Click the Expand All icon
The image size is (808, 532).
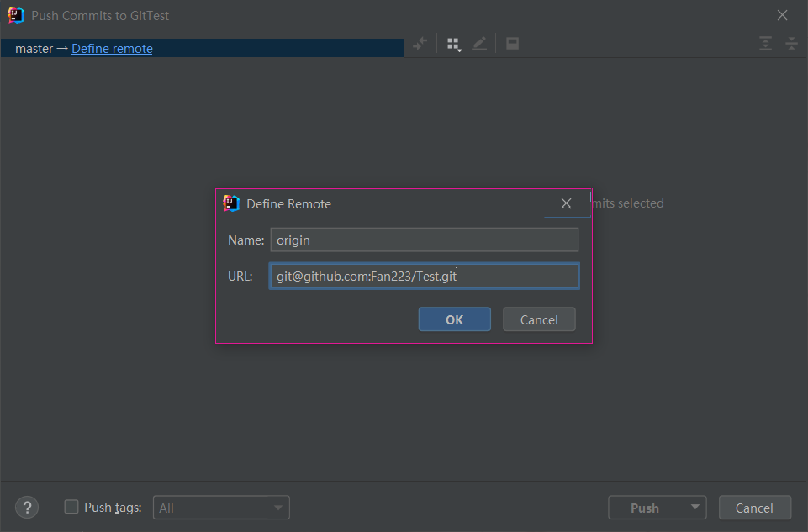click(765, 44)
